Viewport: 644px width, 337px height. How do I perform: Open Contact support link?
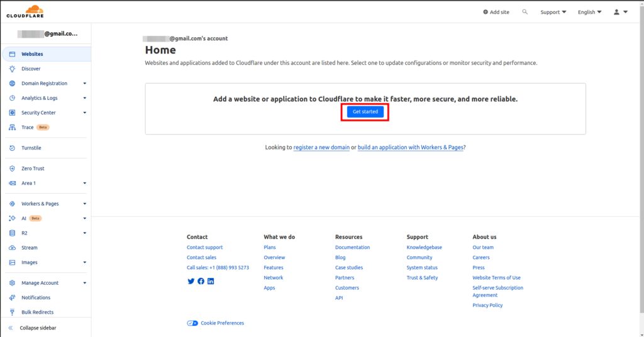(204, 248)
